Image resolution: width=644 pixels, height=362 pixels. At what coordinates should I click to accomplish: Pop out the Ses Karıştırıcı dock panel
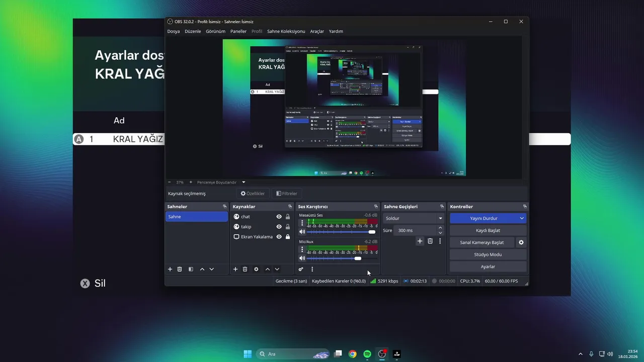[x=376, y=207]
